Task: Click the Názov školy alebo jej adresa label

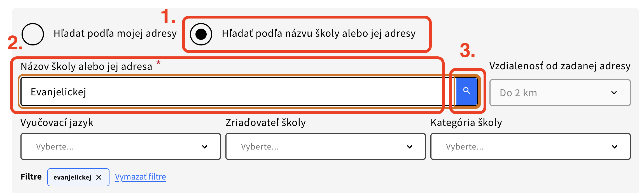Action: [86, 66]
